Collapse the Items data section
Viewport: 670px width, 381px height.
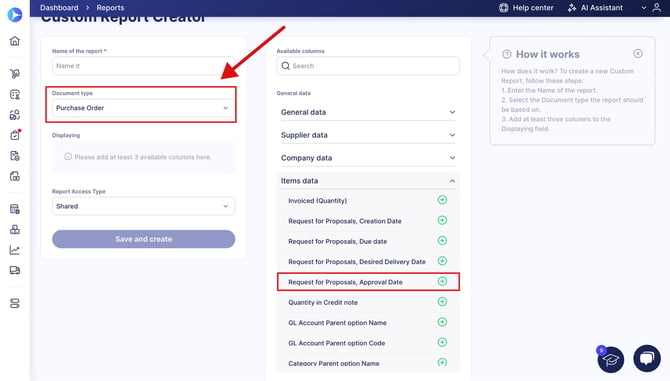tap(368, 181)
